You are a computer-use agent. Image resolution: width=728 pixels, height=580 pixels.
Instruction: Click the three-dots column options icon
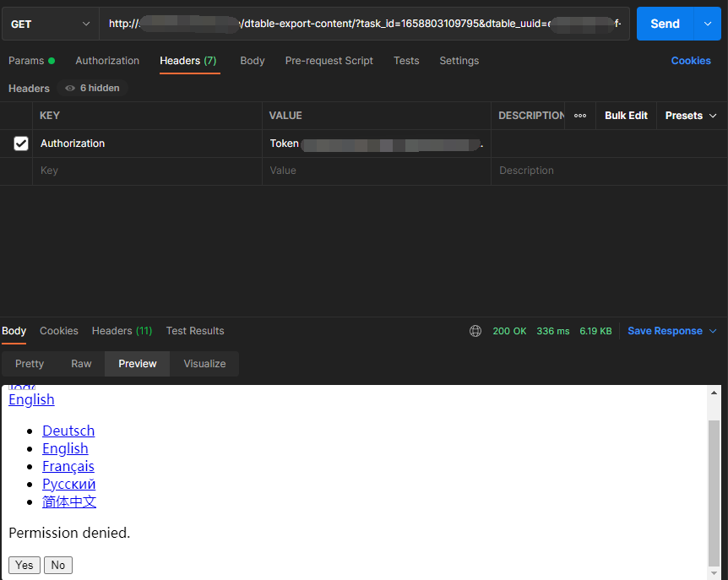click(x=580, y=116)
